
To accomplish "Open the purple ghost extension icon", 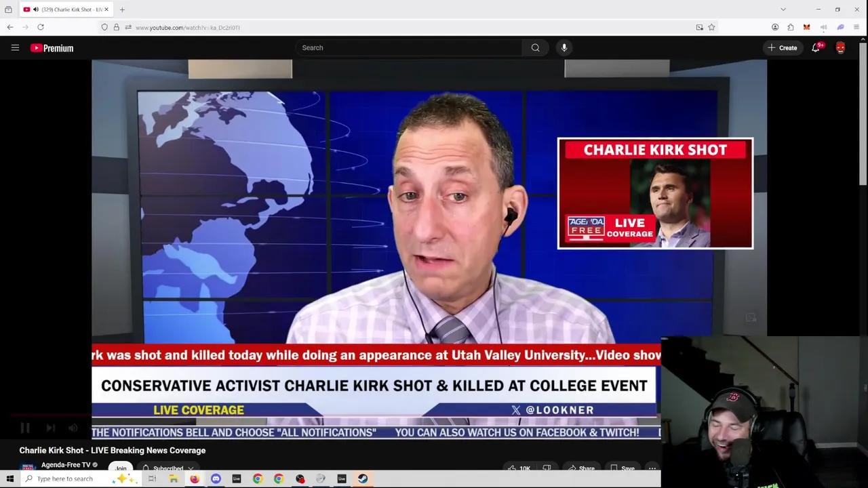I will click(840, 27).
